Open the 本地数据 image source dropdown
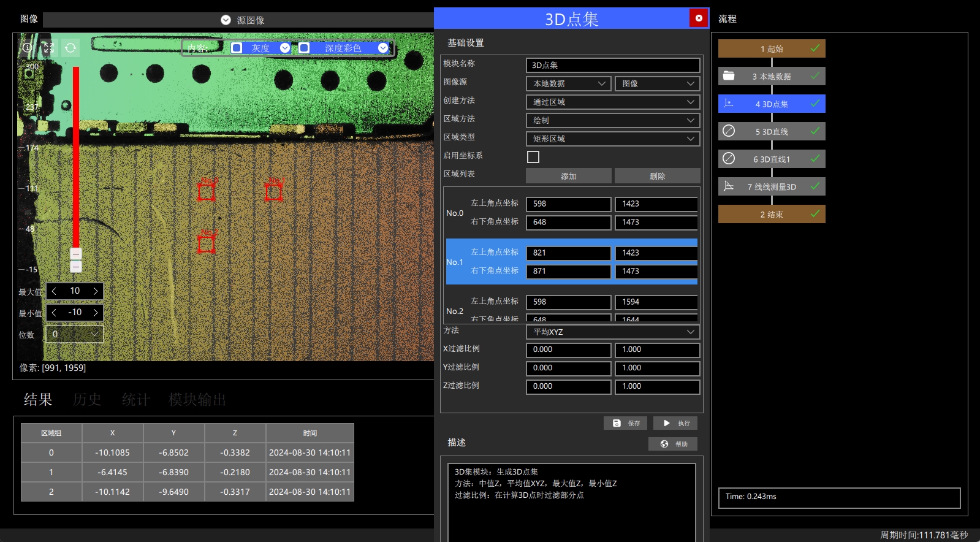 (568, 83)
